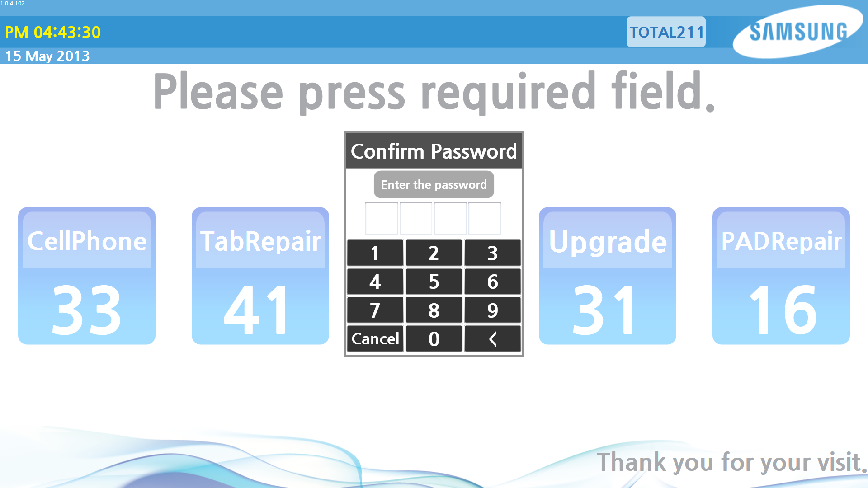Press numeric key 1 on keypad
This screenshot has height=488, width=868.
click(x=374, y=253)
